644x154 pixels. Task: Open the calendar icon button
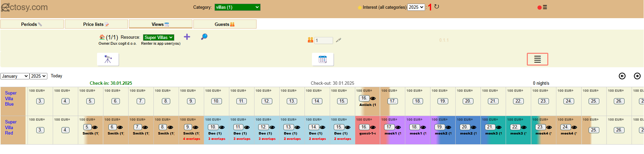[x=322, y=60]
